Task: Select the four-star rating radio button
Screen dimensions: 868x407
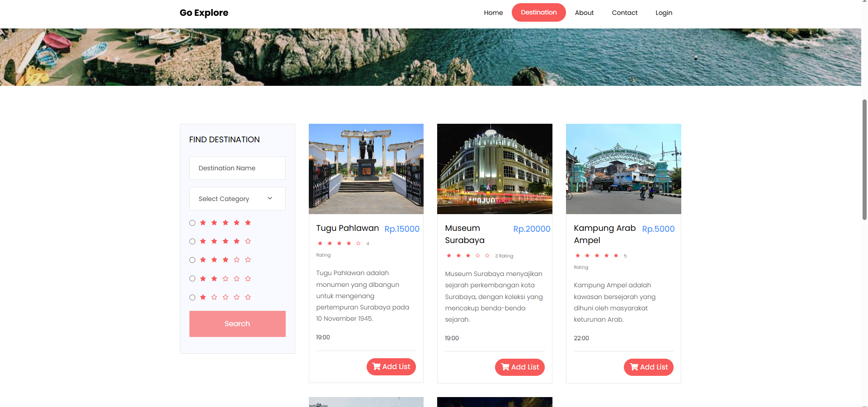Action: pos(192,241)
